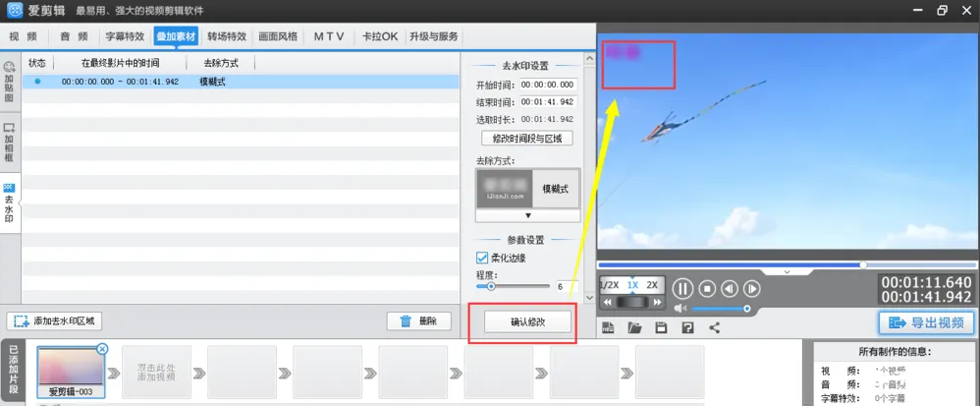Step forward one frame in preview
This screenshot has width=980, height=406.
coord(752,288)
